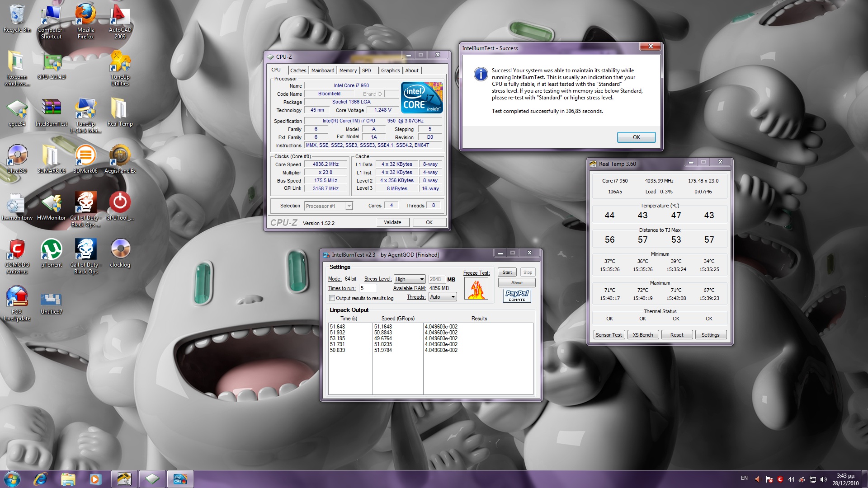868x488 pixels.
Task: Click Validate button in CPU-Z
Action: (x=392, y=222)
